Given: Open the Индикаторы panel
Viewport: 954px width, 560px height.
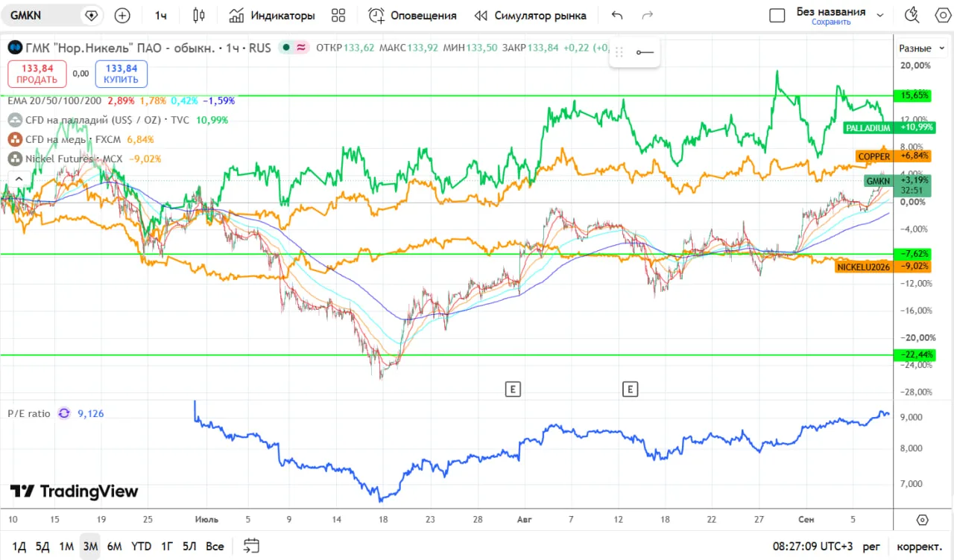Looking at the screenshot, I should click(272, 15).
